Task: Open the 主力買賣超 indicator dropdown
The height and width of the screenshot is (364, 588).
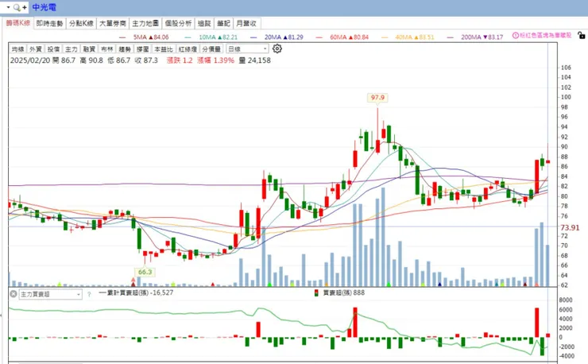Action: (x=50, y=295)
